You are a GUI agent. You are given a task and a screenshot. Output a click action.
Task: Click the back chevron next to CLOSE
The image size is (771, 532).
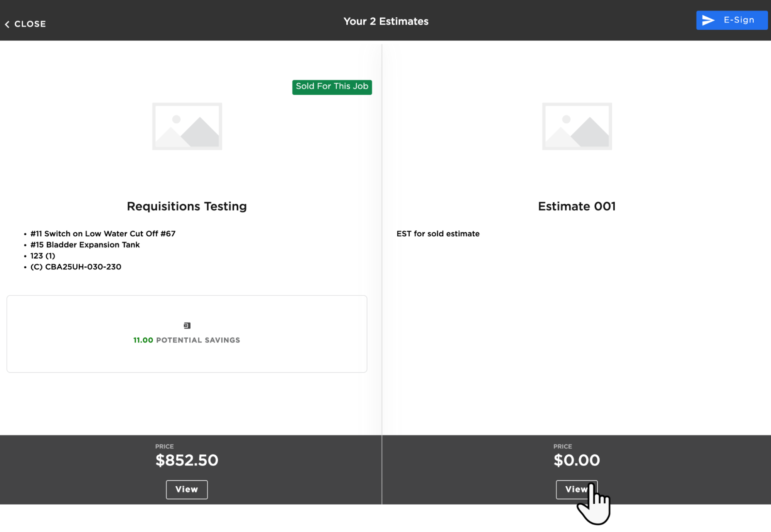(x=7, y=24)
